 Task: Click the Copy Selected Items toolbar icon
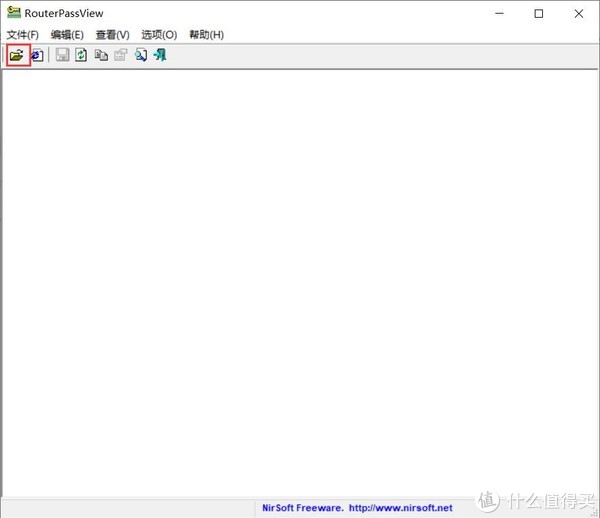click(x=101, y=56)
